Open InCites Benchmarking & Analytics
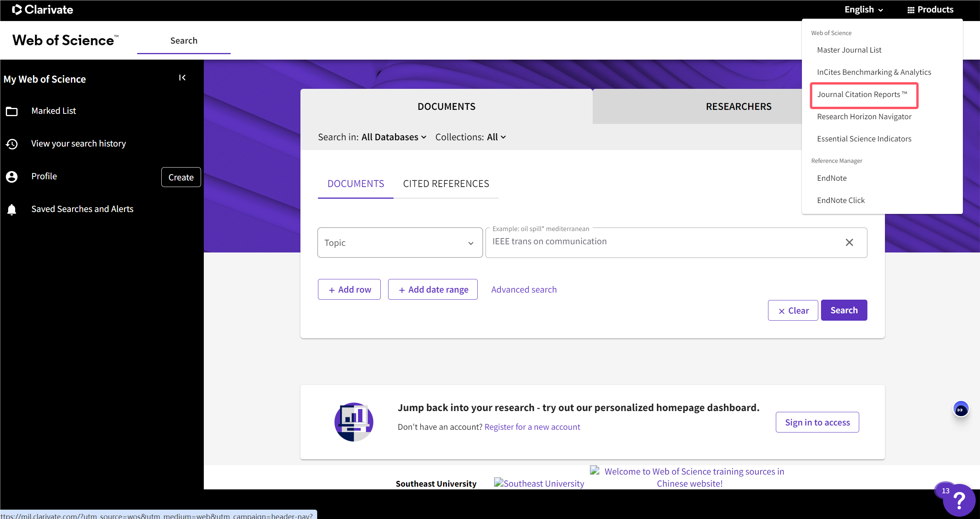The width and height of the screenshot is (980, 519). (x=874, y=72)
